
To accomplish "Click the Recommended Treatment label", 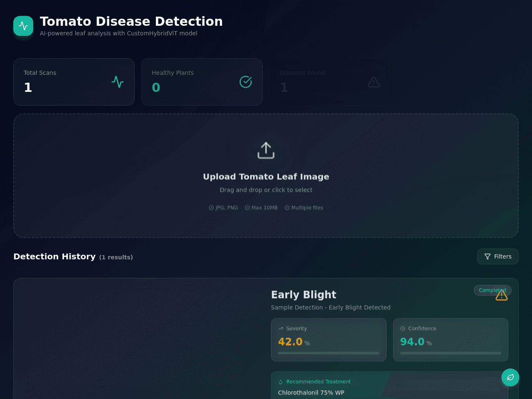I will click(x=318, y=382).
